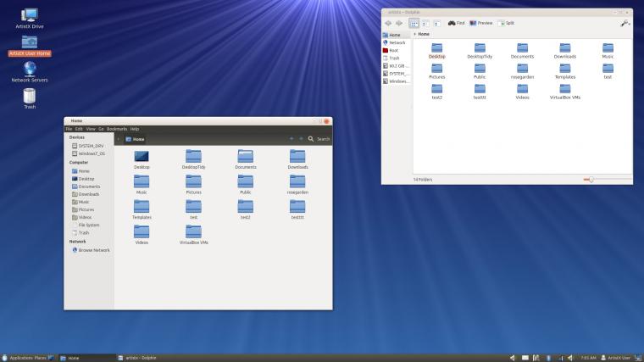Image resolution: width=644 pixels, height=362 pixels.
Task: Select Windows drive in Dolphin Places panel
Action: [x=396, y=81]
